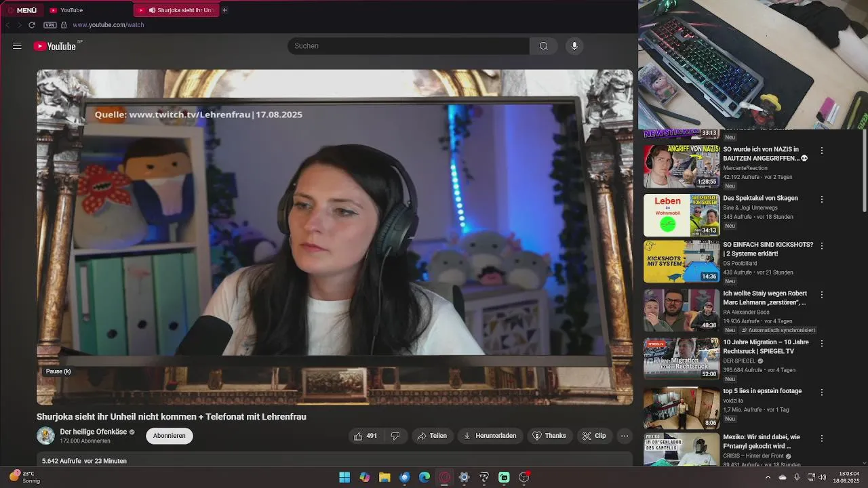Open OneDrive cloud tray icon
Image resolution: width=868 pixels, height=488 pixels.
tap(783, 477)
